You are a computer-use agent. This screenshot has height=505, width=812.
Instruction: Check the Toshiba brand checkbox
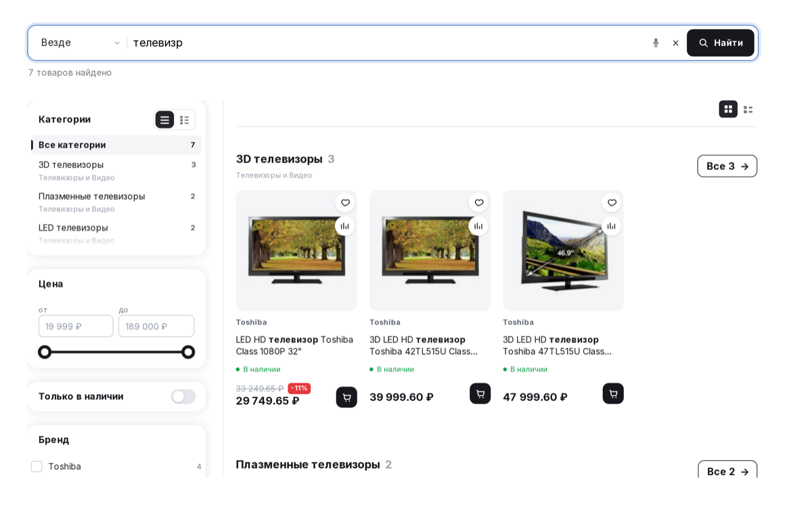pos(37,466)
